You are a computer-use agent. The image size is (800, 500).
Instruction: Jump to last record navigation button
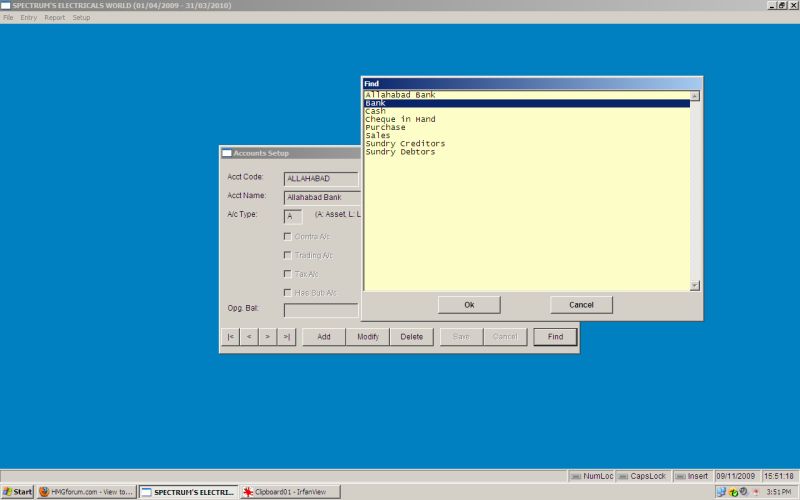coord(286,337)
